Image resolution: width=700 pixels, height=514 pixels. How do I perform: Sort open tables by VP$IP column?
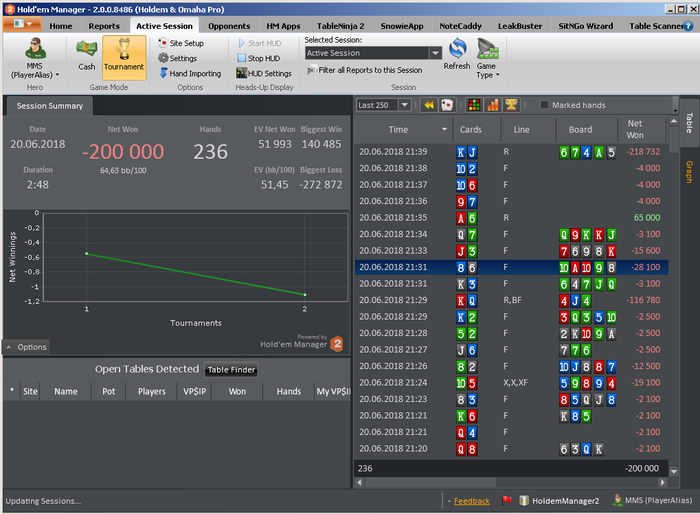[x=194, y=391]
